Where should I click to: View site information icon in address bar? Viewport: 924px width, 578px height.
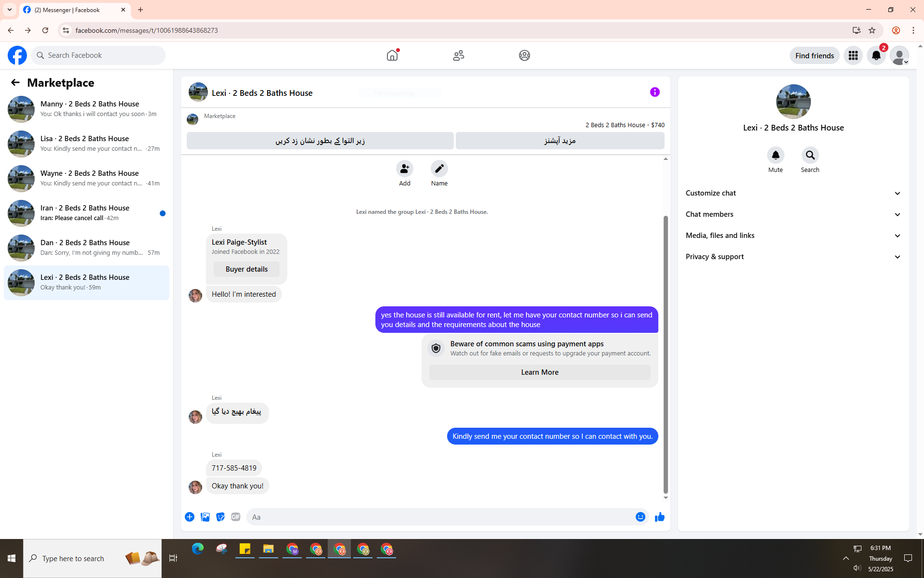click(66, 30)
